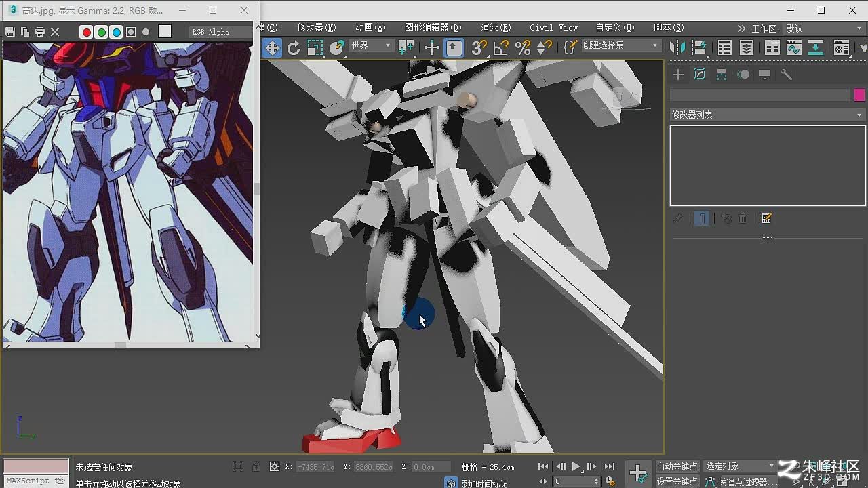Screen dimensions: 868x488
Task: Toggle Spinner Snap icon
Action: tap(544, 47)
